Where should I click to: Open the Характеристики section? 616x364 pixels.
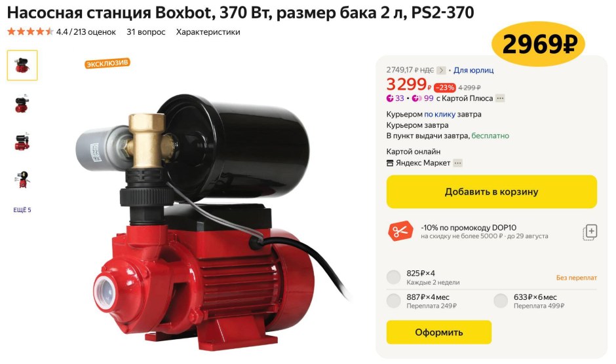tap(208, 32)
